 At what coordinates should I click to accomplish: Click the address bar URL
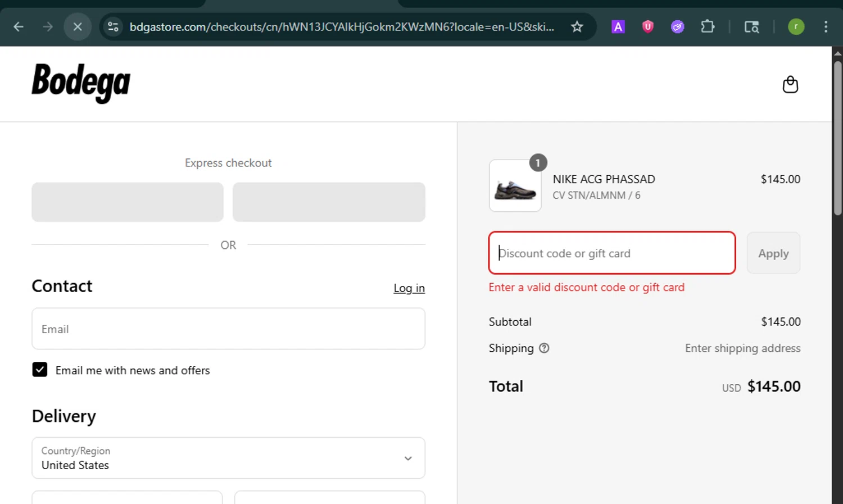point(342,26)
